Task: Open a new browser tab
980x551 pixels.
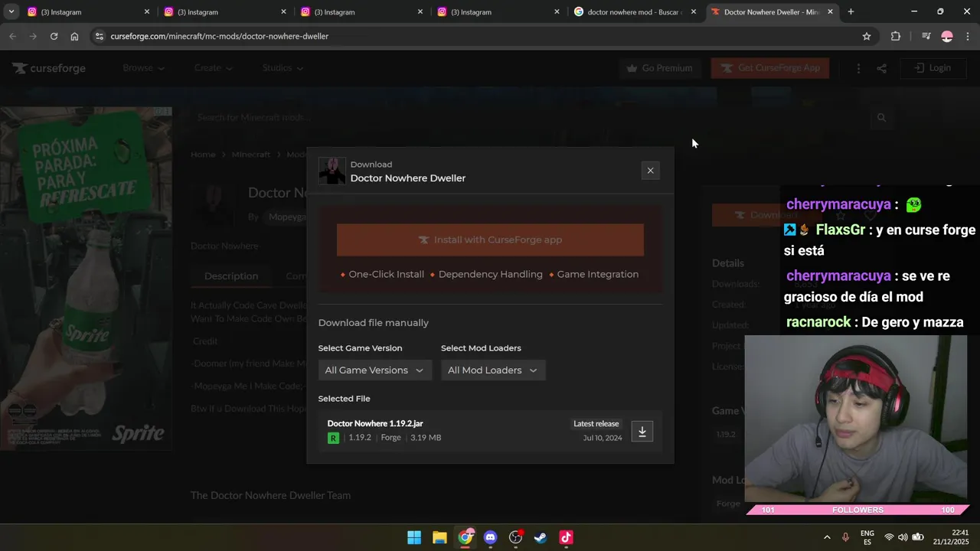Action: tap(851, 11)
